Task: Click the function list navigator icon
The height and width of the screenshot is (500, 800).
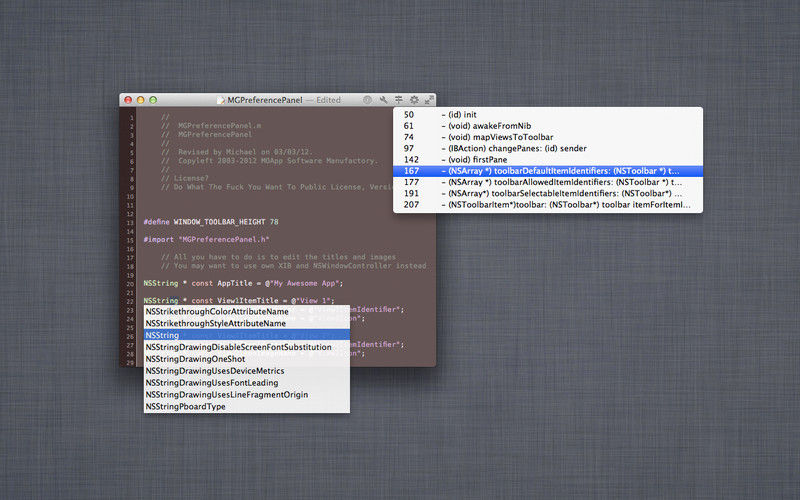Action: [x=398, y=100]
